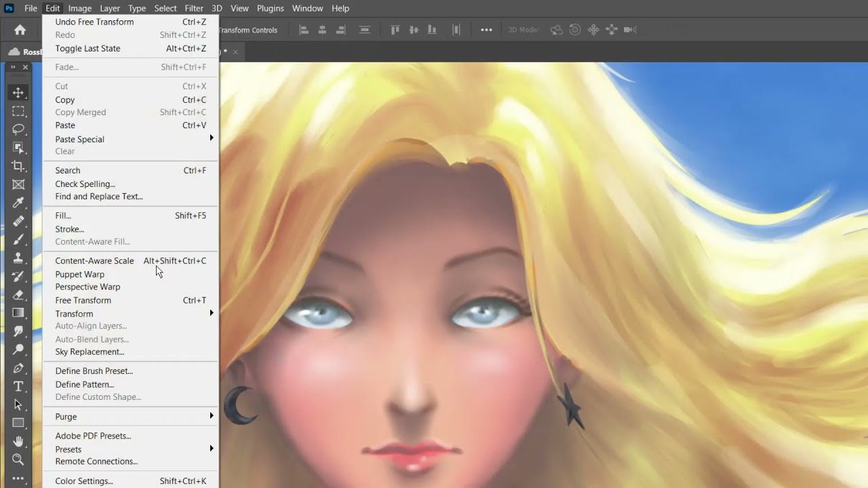
Task: Select the History Brush tool
Action: point(18,276)
